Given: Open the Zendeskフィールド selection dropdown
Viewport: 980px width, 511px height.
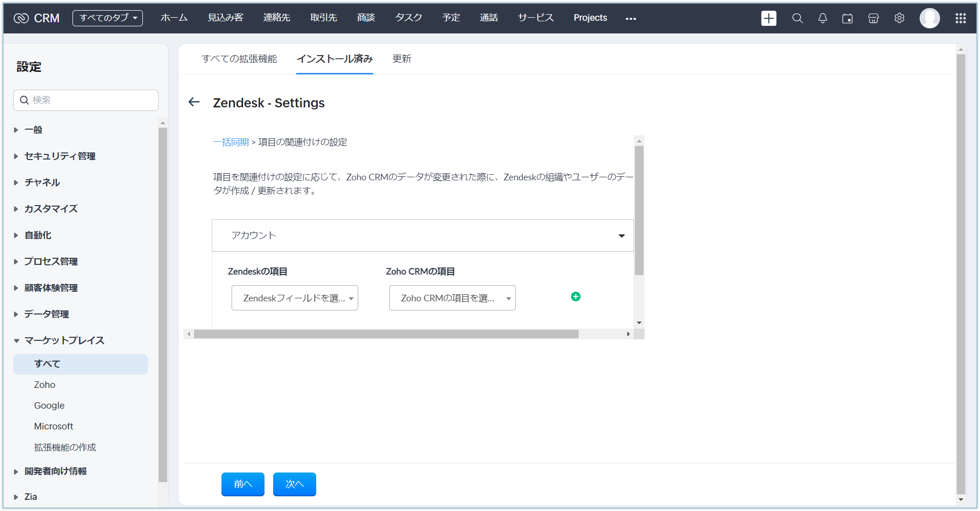Looking at the screenshot, I should pos(295,298).
